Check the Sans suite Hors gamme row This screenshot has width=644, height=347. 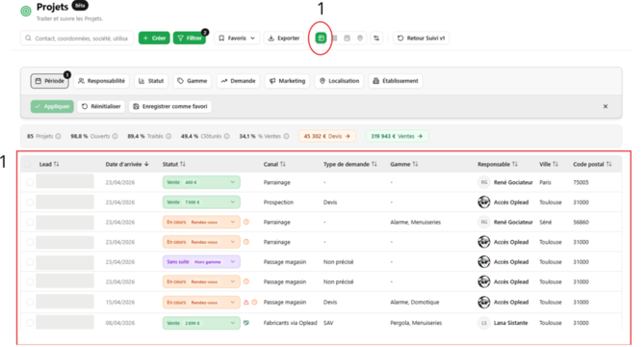tap(30, 262)
